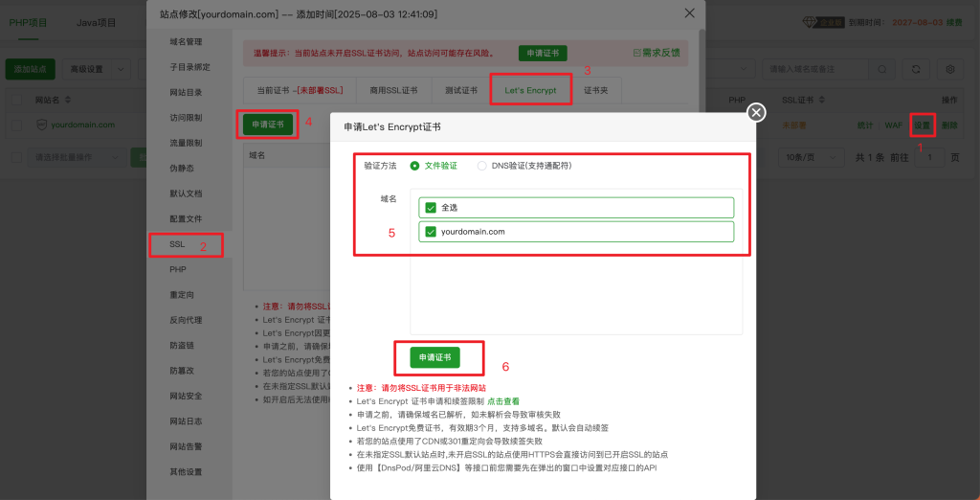The height and width of the screenshot is (500, 980).
Task: Click the 点击查看 link
Action: (x=503, y=401)
